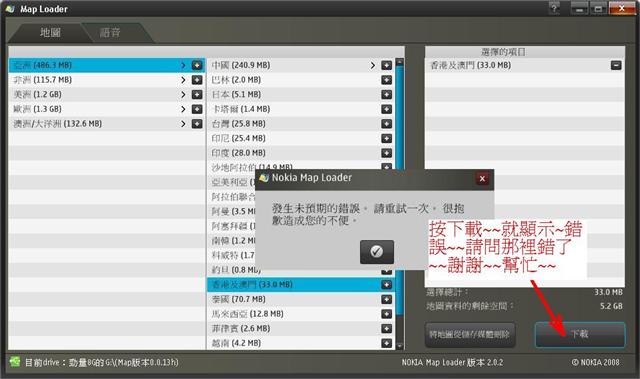Confirm error dialog with checkmark button
This screenshot has height=379, width=640.
377,252
